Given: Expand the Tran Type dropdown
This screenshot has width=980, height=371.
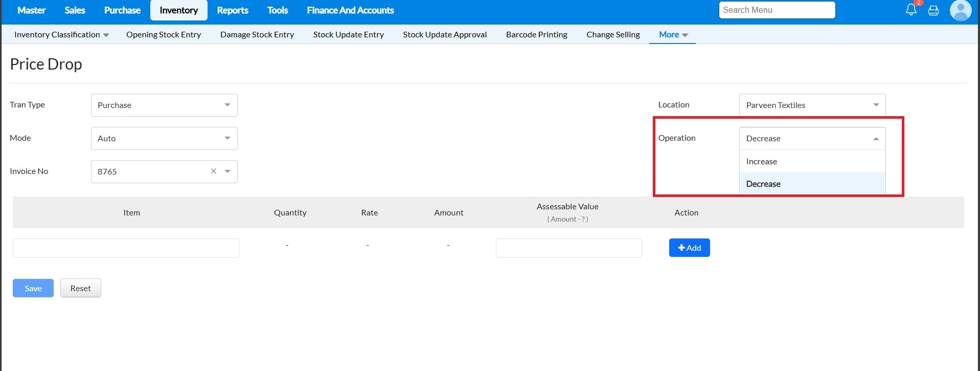Looking at the screenshot, I should pos(164,105).
